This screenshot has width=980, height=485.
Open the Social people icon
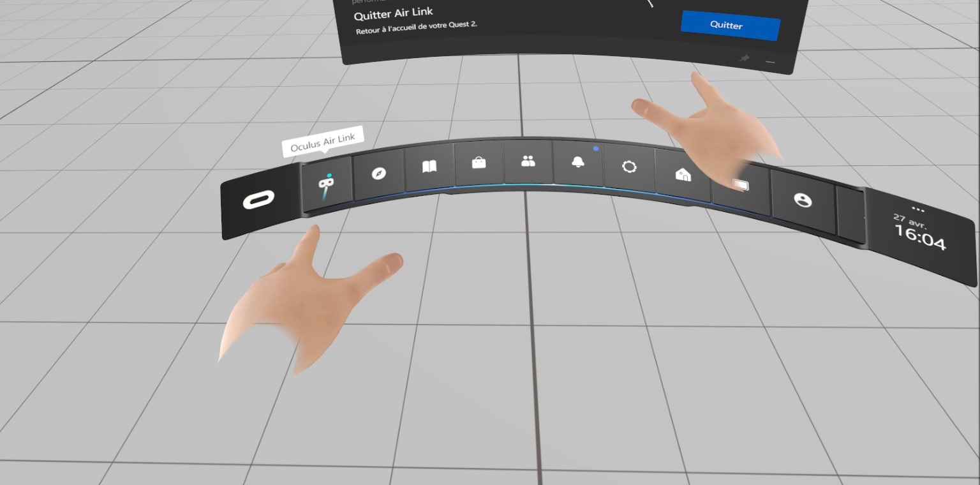[528, 162]
